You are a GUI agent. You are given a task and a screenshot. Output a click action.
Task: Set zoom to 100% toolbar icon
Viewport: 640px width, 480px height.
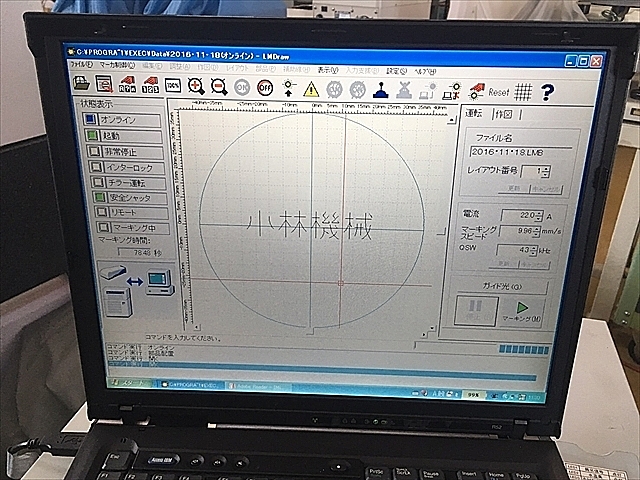pyautogui.click(x=173, y=85)
